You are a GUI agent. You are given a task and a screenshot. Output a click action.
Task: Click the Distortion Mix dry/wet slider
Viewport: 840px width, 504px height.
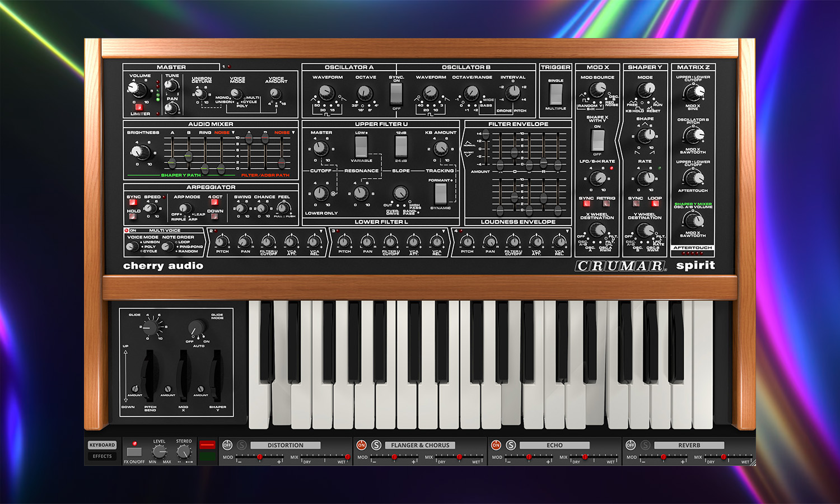tap(325, 457)
